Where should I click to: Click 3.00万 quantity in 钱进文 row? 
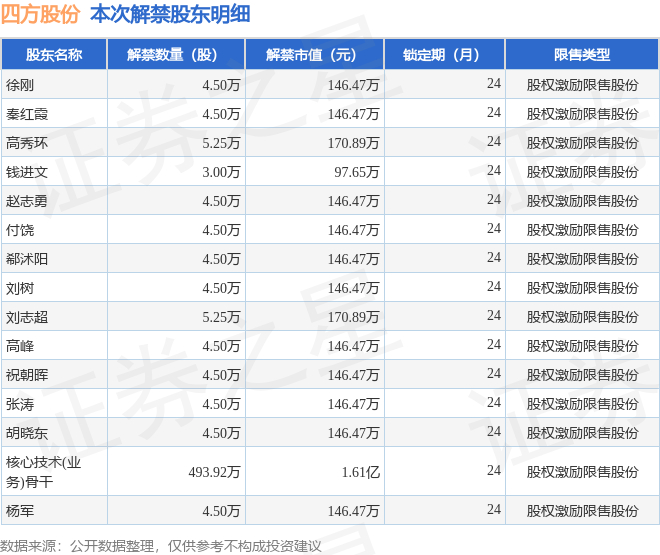pos(221,173)
